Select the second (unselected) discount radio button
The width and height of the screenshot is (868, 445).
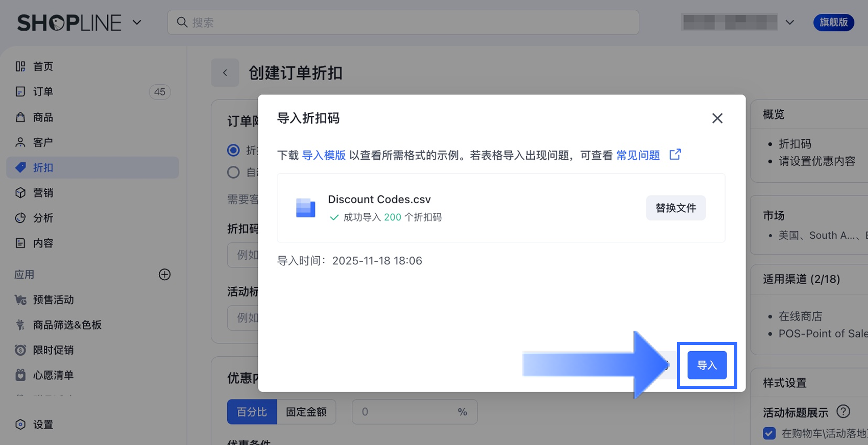tap(233, 172)
